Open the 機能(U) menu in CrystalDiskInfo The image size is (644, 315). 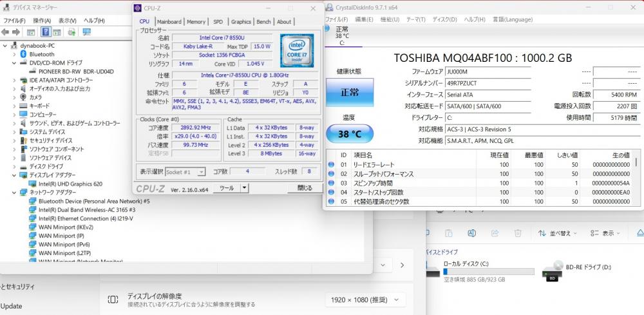coord(390,19)
